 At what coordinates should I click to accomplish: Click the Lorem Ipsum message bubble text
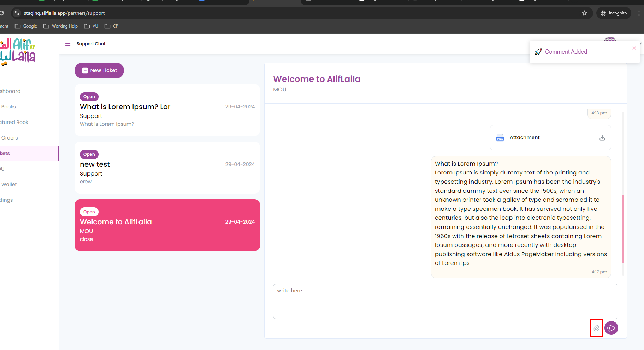pyautogui.click(x=521, y=213)
